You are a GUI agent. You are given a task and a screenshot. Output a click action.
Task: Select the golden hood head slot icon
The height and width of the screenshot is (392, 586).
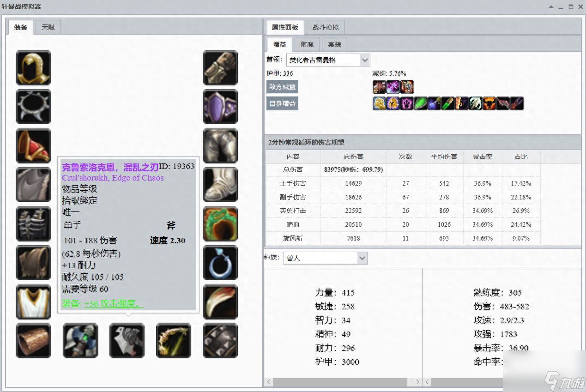33,68
